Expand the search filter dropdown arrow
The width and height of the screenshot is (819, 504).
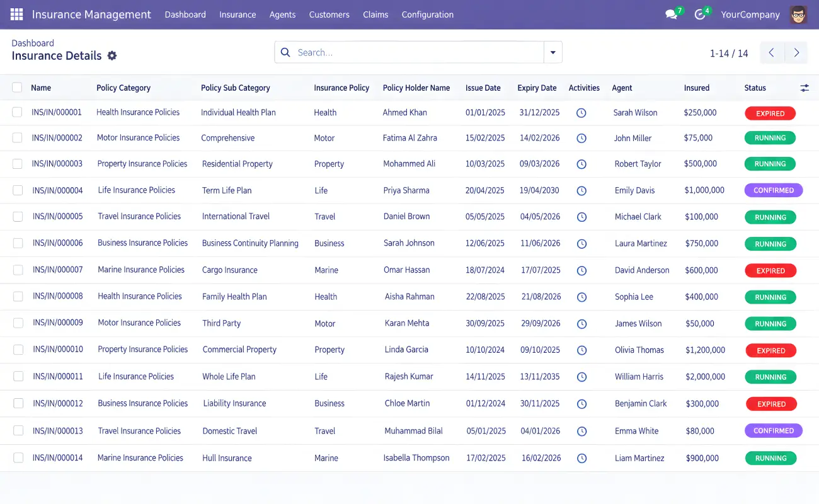[553, 52]
